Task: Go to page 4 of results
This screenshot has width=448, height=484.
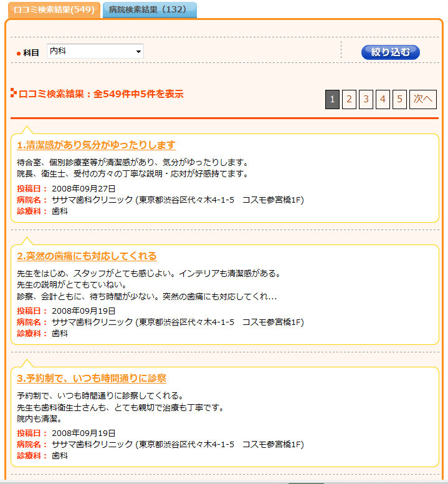Action: tap(383, 99)
